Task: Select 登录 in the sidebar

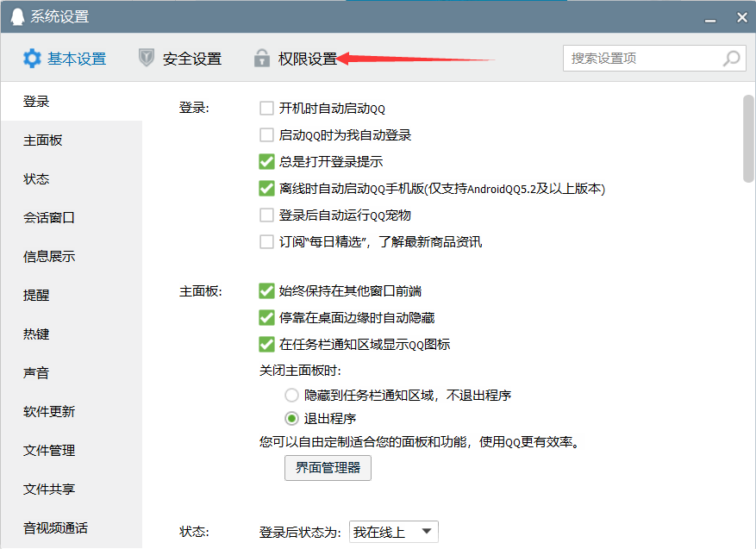Action: (72, 101)
